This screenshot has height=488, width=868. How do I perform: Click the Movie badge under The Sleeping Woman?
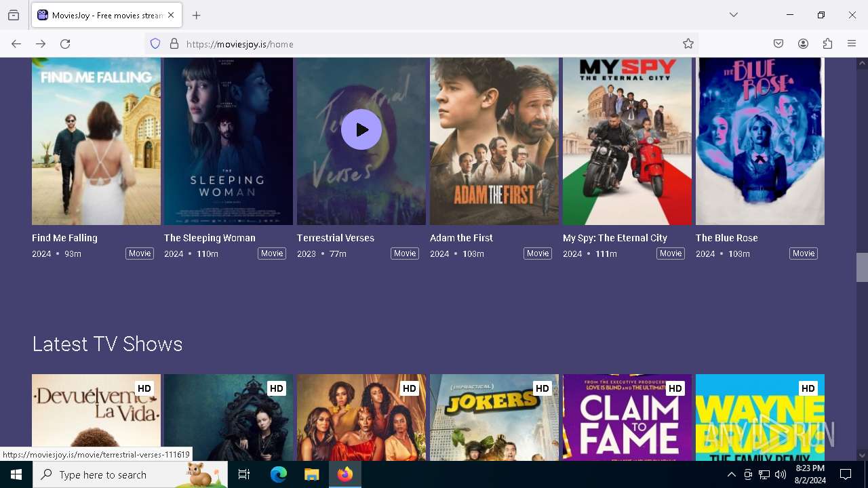tap(272, 253)
